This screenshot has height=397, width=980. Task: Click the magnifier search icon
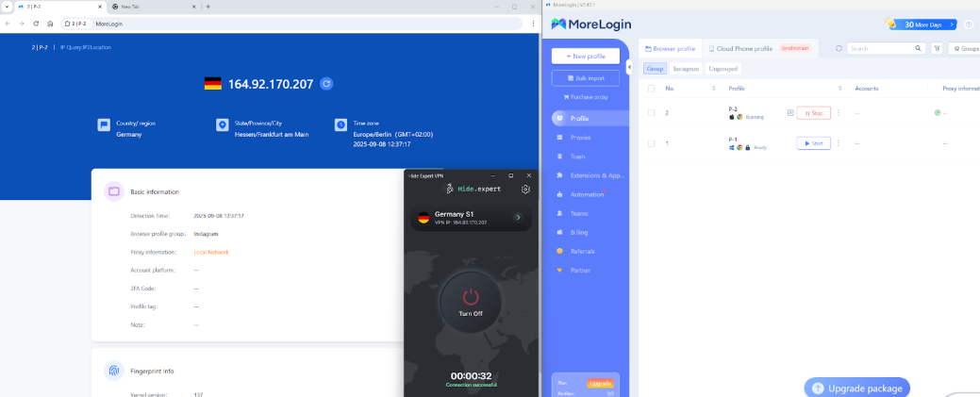coord(918,48)
